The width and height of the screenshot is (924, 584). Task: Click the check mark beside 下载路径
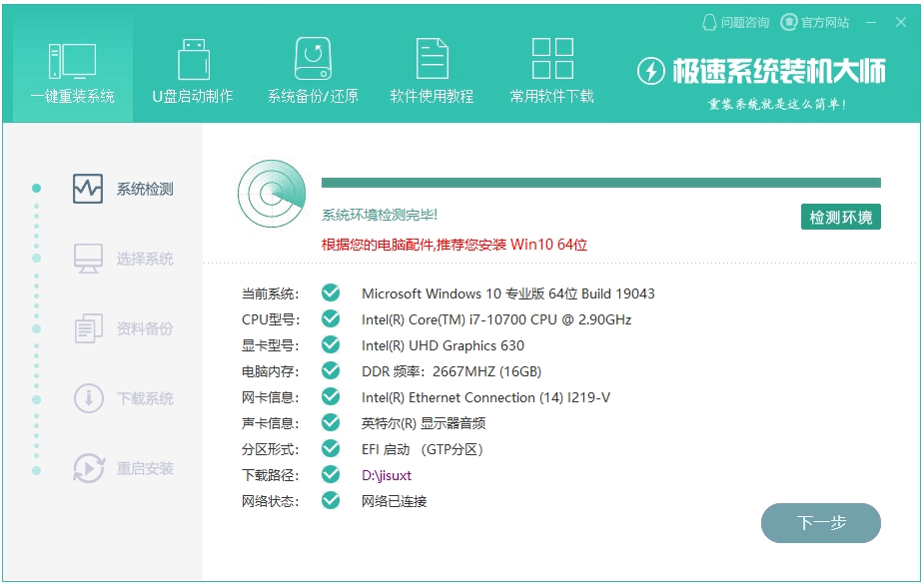tap(331, 474)
